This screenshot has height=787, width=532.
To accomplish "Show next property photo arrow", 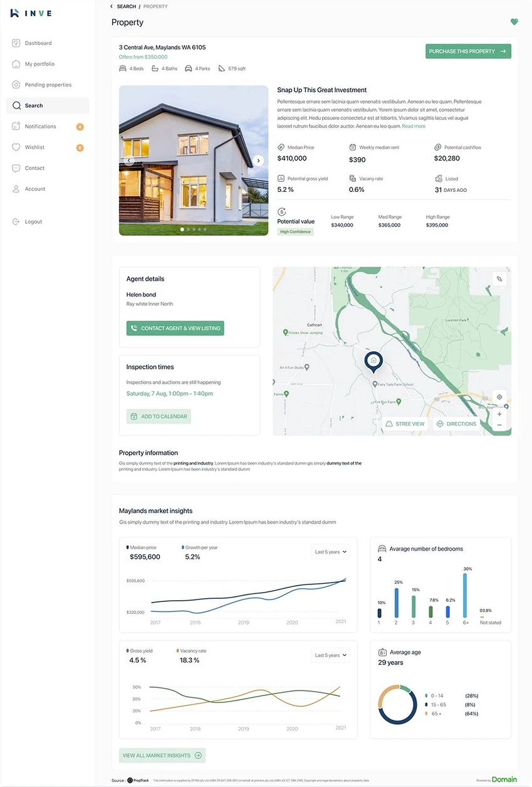I will 259,161.
